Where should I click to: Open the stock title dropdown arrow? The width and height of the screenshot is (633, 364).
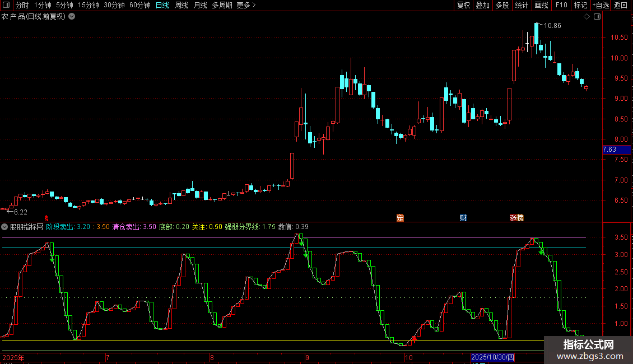pyautogui.click(x=72, y=17)
